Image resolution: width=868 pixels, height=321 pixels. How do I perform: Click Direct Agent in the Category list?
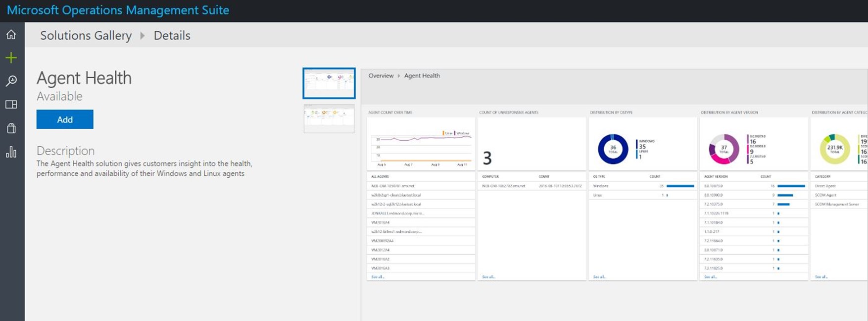pyautogui.click(x=825, y=186)
